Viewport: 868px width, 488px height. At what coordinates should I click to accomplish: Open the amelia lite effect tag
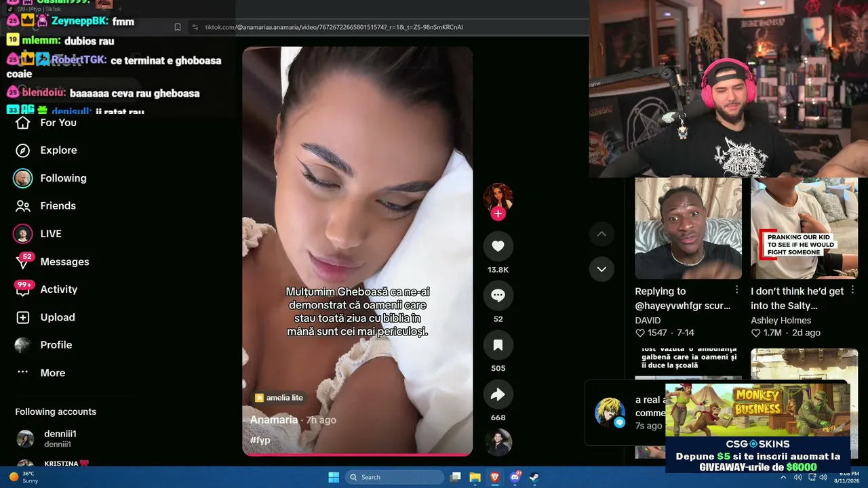(x=279, y=398)
